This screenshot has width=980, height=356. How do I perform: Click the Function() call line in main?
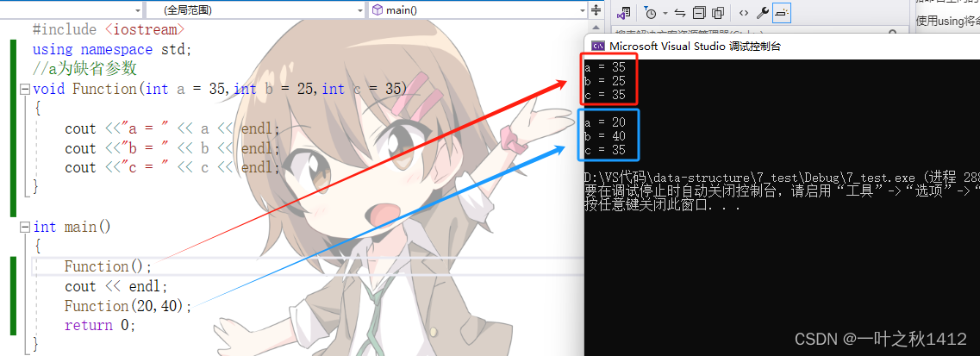pyautogui.click(x=108, y=266)
